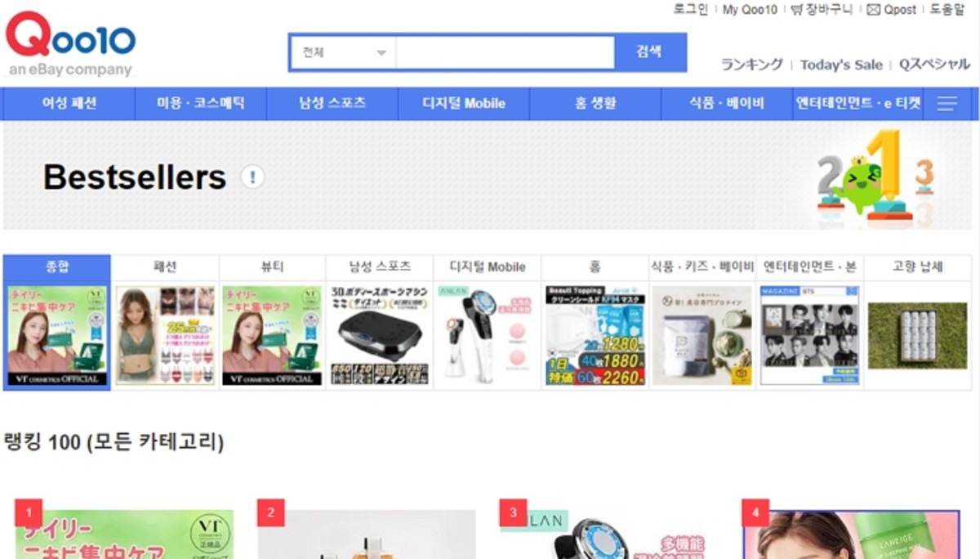
Task: Expand the 전체 search category dropdown
Action: [343, 53]
